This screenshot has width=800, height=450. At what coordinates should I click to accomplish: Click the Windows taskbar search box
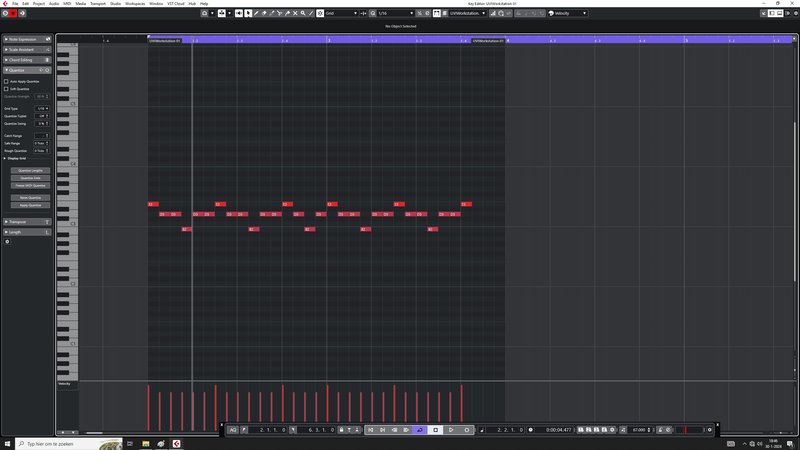coord(69,444)
